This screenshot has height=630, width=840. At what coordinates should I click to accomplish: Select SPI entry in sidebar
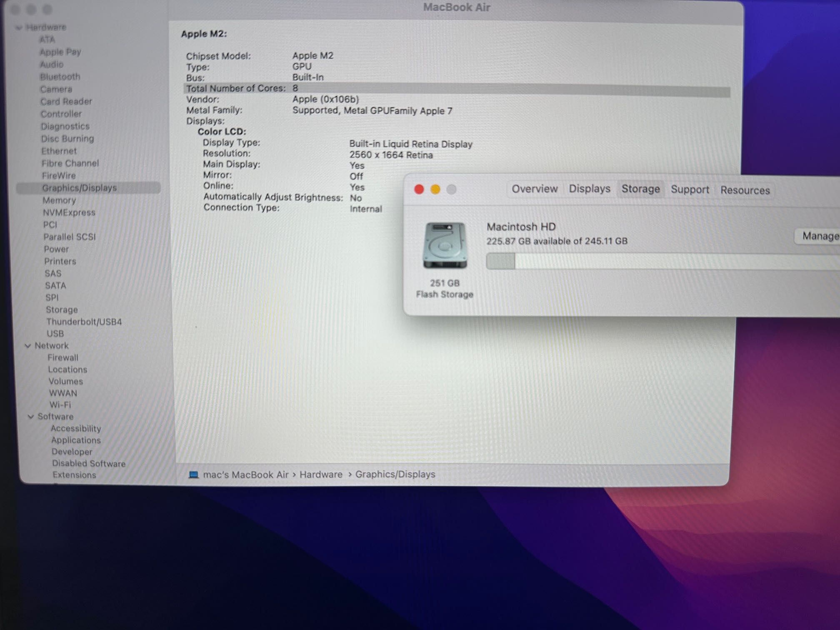(52, 298)
